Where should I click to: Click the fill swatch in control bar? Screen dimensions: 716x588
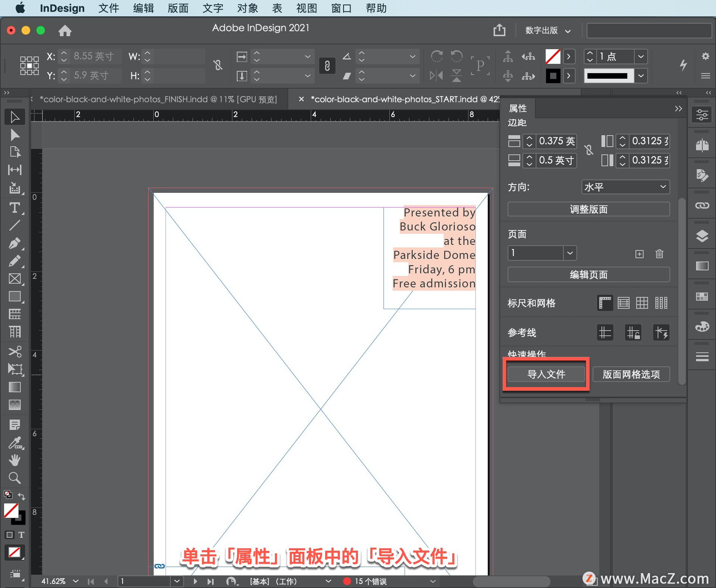553,57
